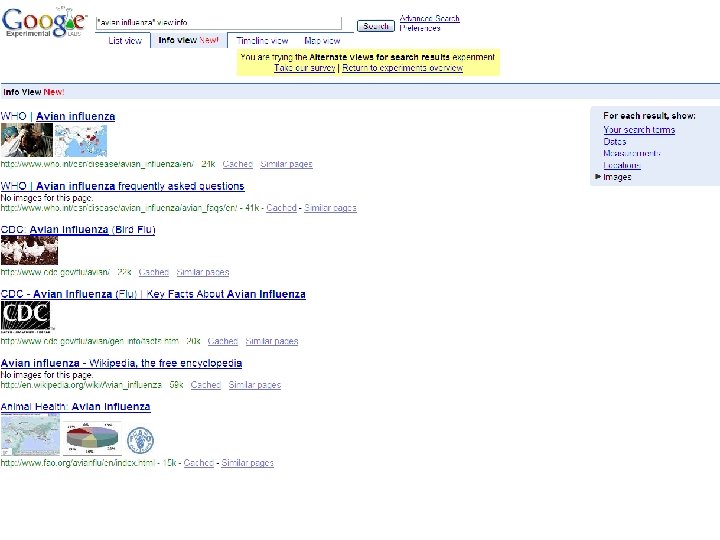Click the FAO round emblem thumbnail
Viewport: 720px width, 540px height.
click(140, 440)
